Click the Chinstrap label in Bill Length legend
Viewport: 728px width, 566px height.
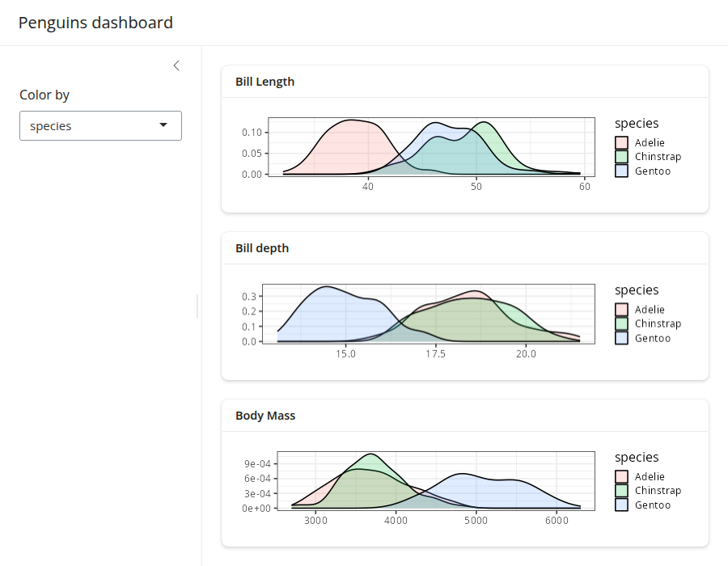pos(658,157)
